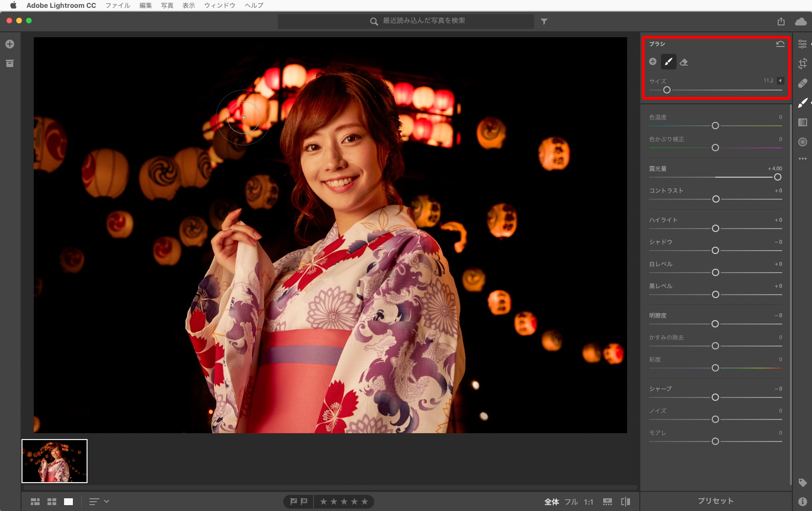The width and height of the screenshot is (812, 511).
Task: Switch to square grid view
Action: tap(52, 502)
